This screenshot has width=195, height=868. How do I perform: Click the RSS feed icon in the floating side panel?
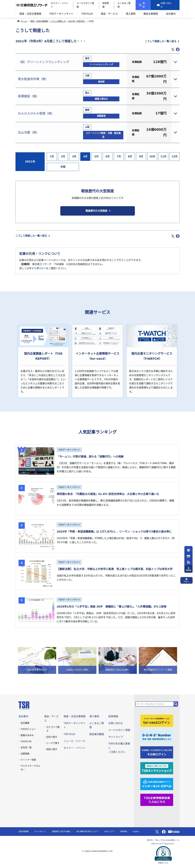pos(188,562)
